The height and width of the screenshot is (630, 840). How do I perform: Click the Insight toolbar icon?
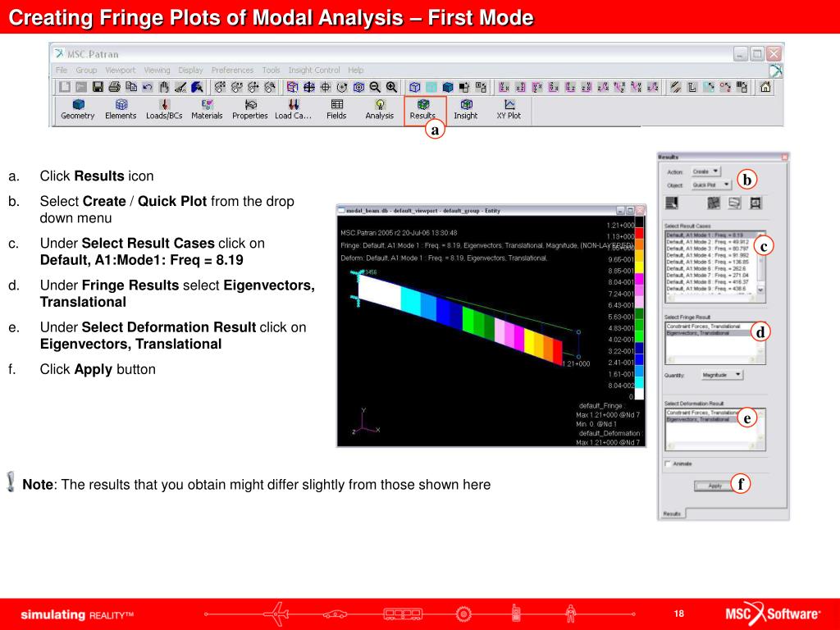click(x=466, y=109)
